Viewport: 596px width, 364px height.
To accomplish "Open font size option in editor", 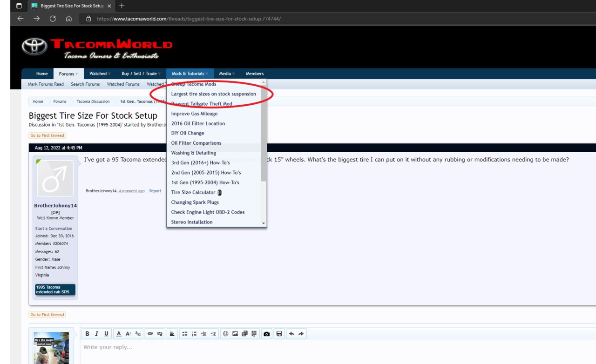I will click(128, 334).
